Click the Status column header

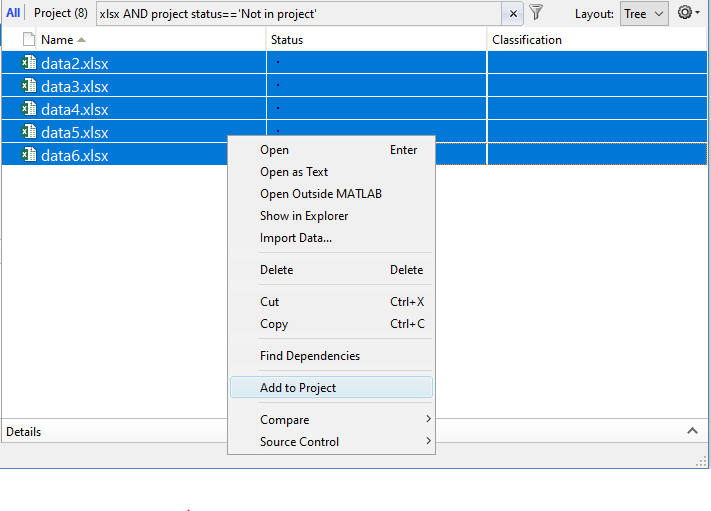pos(376,40)
